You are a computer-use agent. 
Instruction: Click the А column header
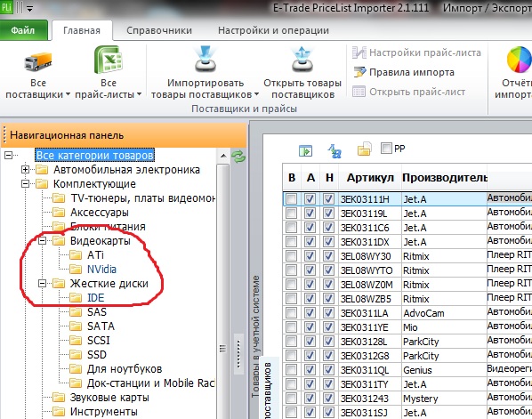coord(310,177)
